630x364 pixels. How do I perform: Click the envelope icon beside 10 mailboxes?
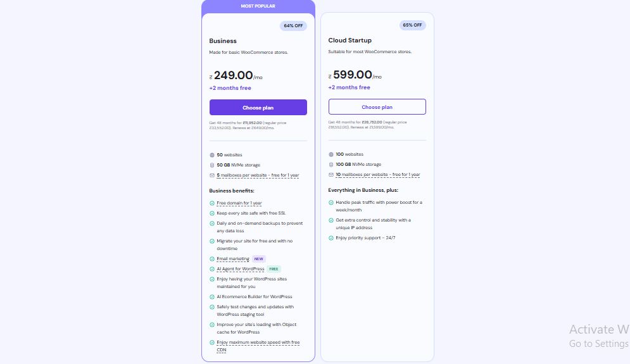tap(331, 174)
